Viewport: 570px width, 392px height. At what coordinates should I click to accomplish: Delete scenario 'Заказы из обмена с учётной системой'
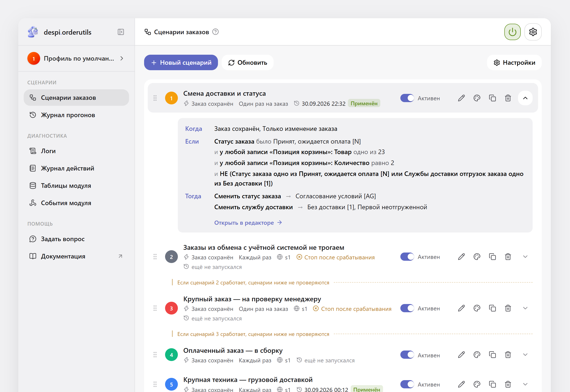(508, 257)
